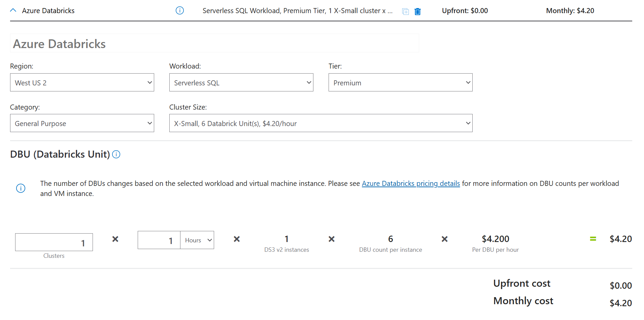The height and width of the screenshot is (320, 644).
Task: Open Azure Databricks pricing details link
Action: (x=411, y=184)
